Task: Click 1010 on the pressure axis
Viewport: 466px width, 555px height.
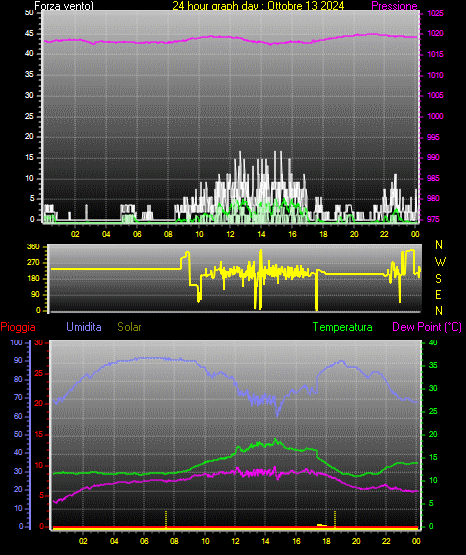Action: pos(435,75)
